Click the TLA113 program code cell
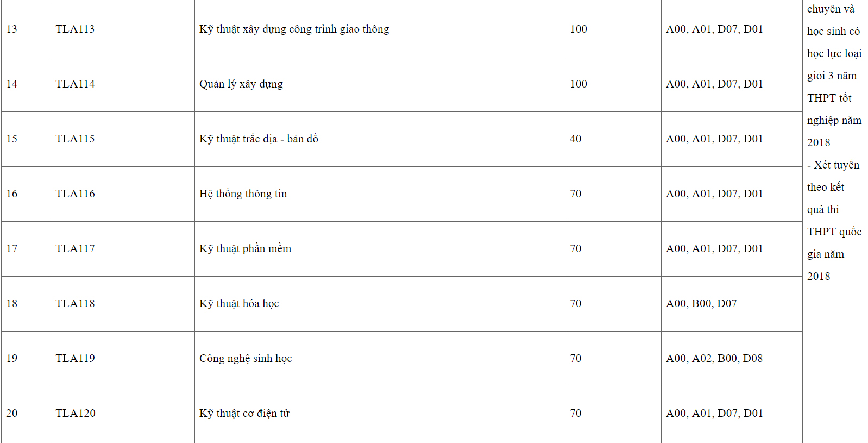Viewport: 868px width, 443px height. (75, 29)
